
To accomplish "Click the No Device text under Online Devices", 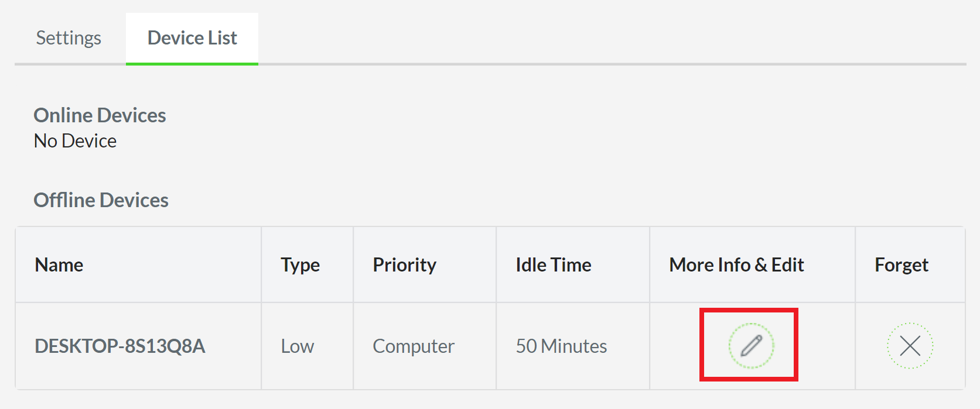I will [x=75, y=140].
